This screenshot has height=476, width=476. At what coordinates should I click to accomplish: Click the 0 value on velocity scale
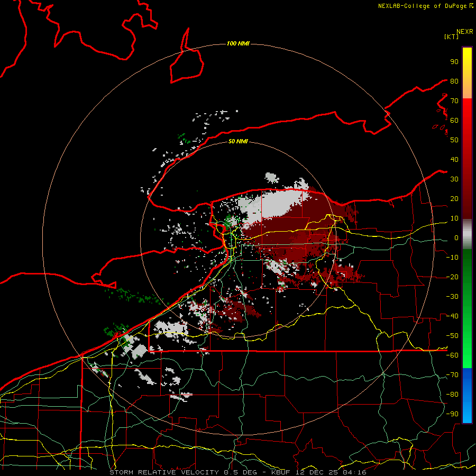(456, 237)
